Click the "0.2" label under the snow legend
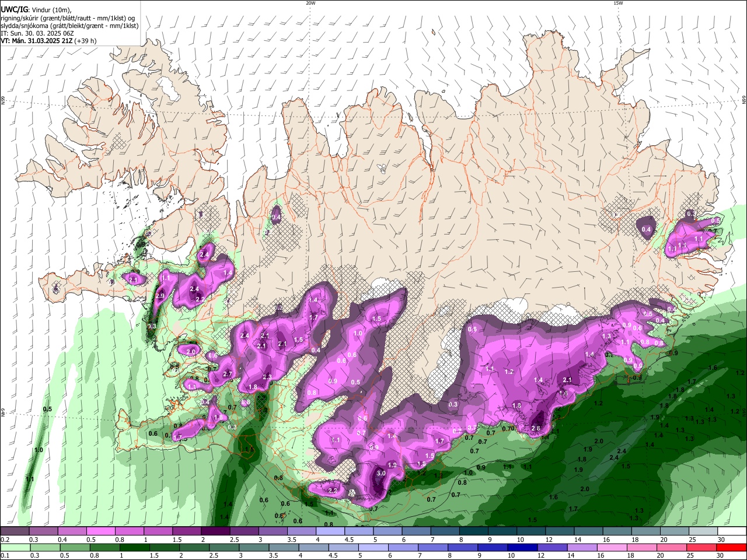The width and height of the screenshot is (747, 560). pos(5,540)
